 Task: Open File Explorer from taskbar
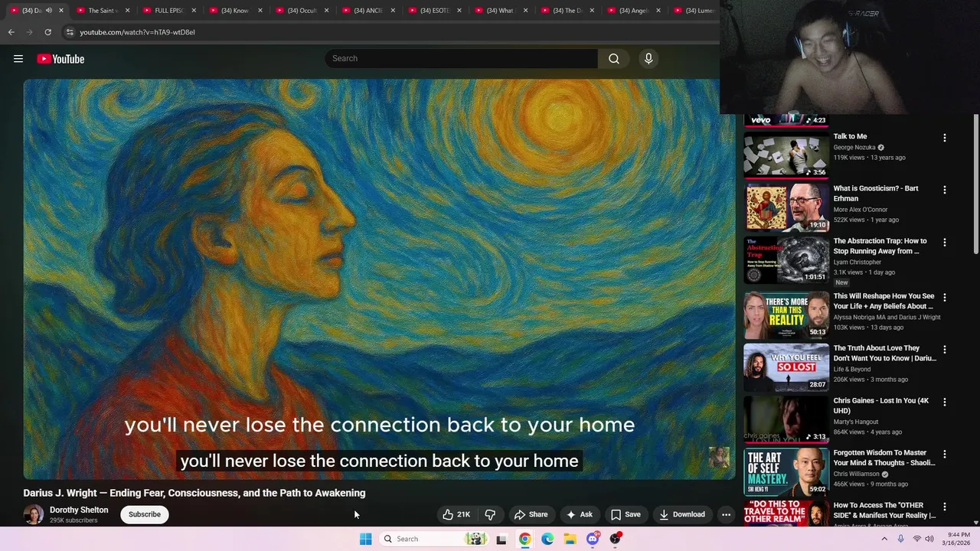[x=570, y=539]
